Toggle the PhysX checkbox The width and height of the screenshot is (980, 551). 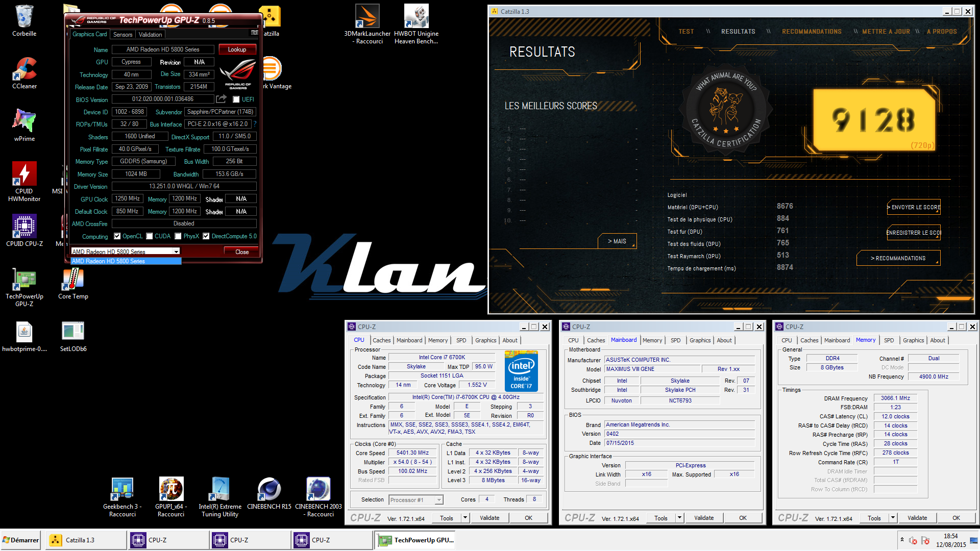(178, 236)
